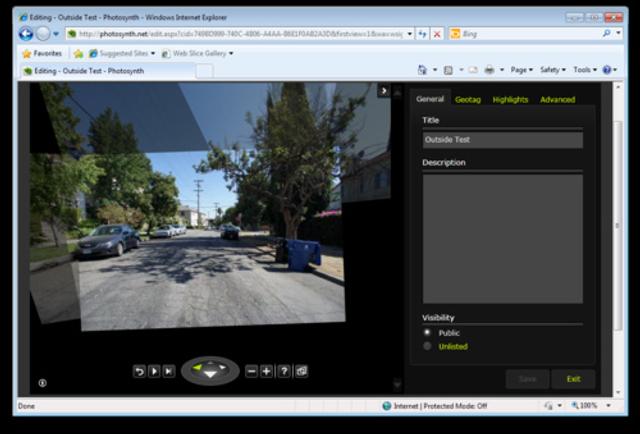Viewport: 640px width, 434px height.
Task: Open the Highlights tab
Action: click(510, 99)
